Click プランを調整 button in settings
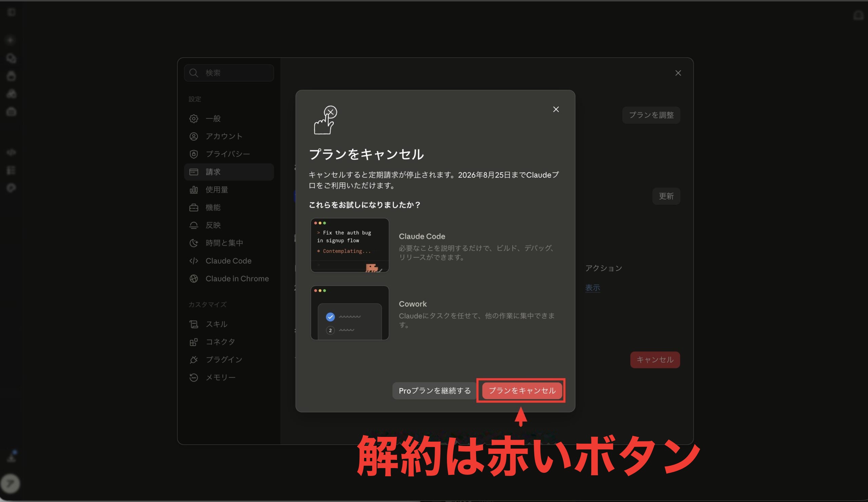Viewport: 868px width, 502px height. click(x=651, y=115)
